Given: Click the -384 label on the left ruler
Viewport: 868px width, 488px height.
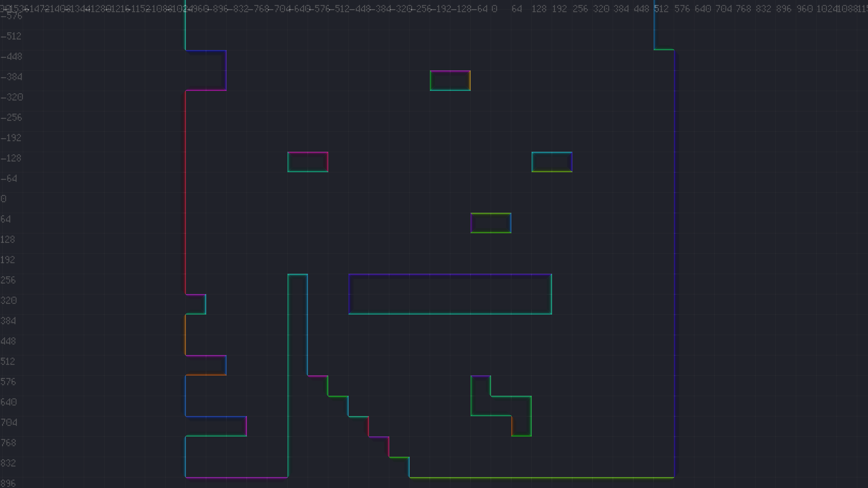Looking at the screenshot, I should [11, 77].
